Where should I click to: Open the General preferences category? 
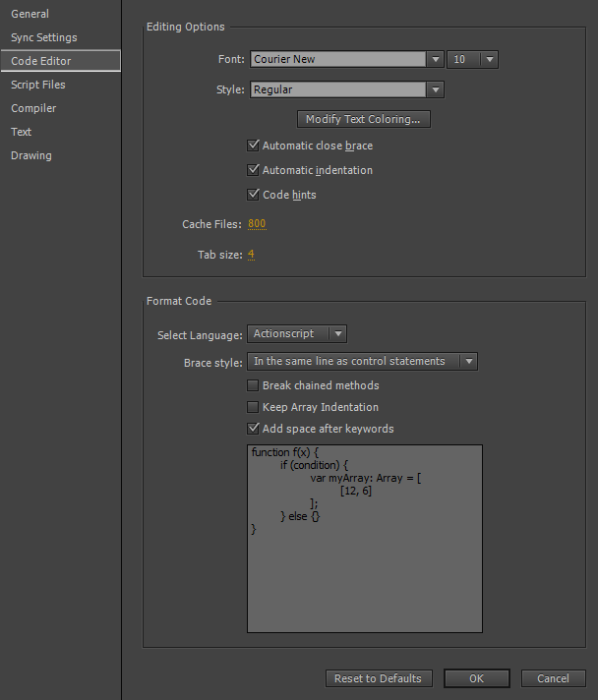pyautogui.click(x=30, y=14)
